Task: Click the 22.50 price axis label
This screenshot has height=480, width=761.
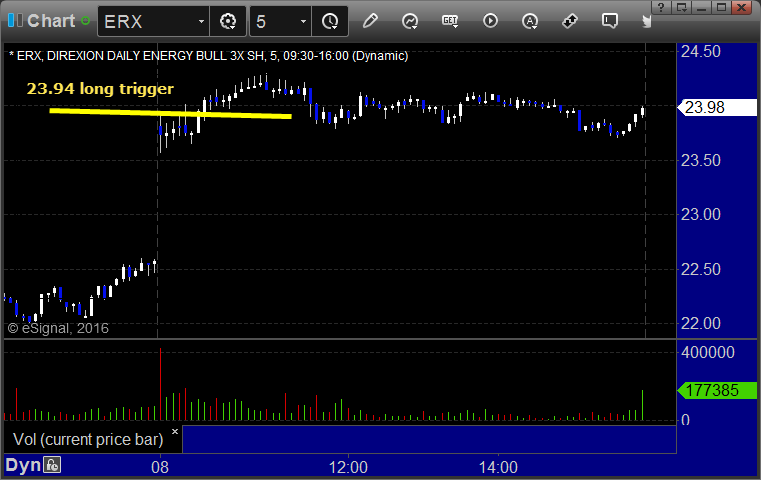Action: (x=701, y=269)
